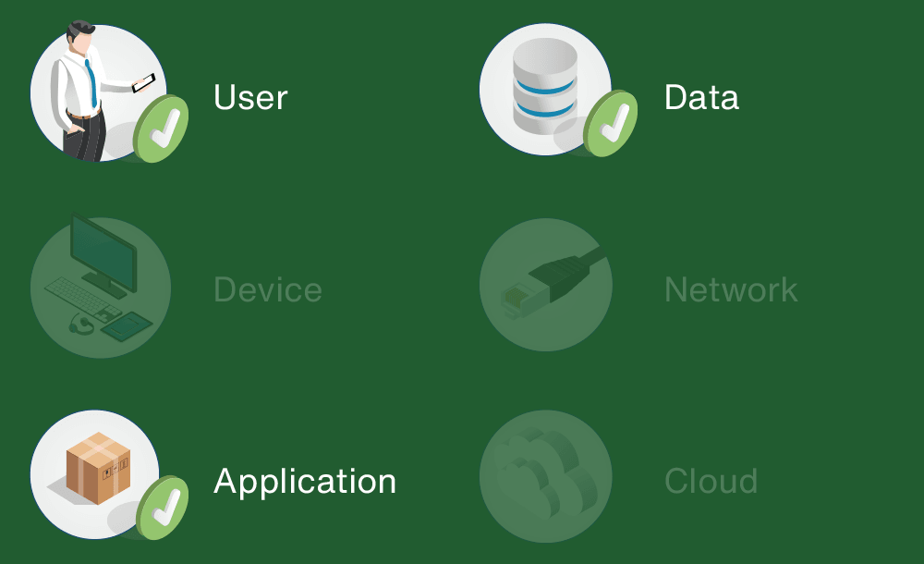Toggle the green checkmark on Application
The height and width of the screenshot is (564, 924).
click(163, 508)
